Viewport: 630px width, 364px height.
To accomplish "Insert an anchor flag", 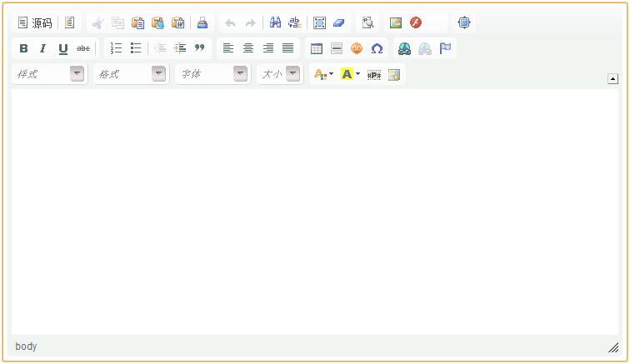I will click(x=445, y=48).
